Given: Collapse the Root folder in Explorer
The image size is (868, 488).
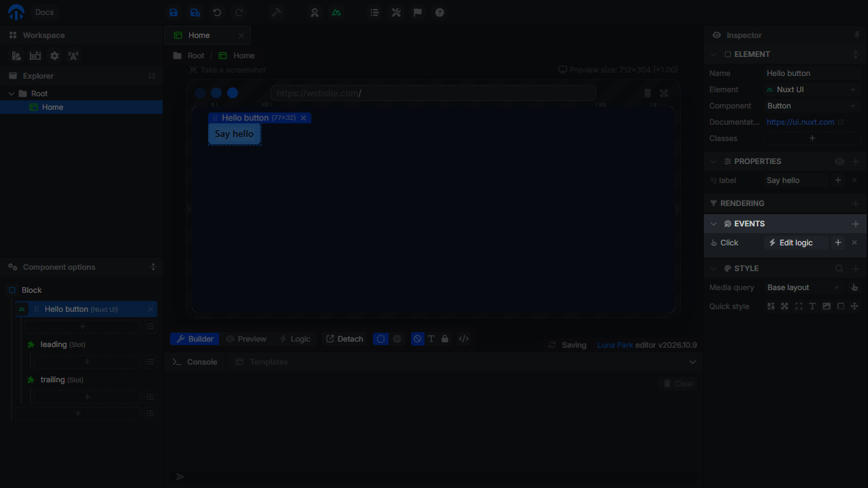Looking at the screenshot, I should 12,94.
